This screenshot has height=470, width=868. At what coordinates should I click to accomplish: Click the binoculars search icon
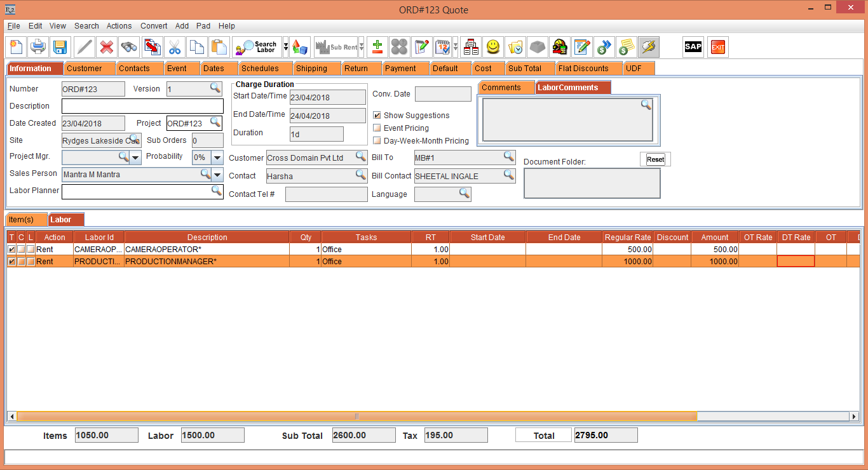pyautogui.click(x=129, y=47)
